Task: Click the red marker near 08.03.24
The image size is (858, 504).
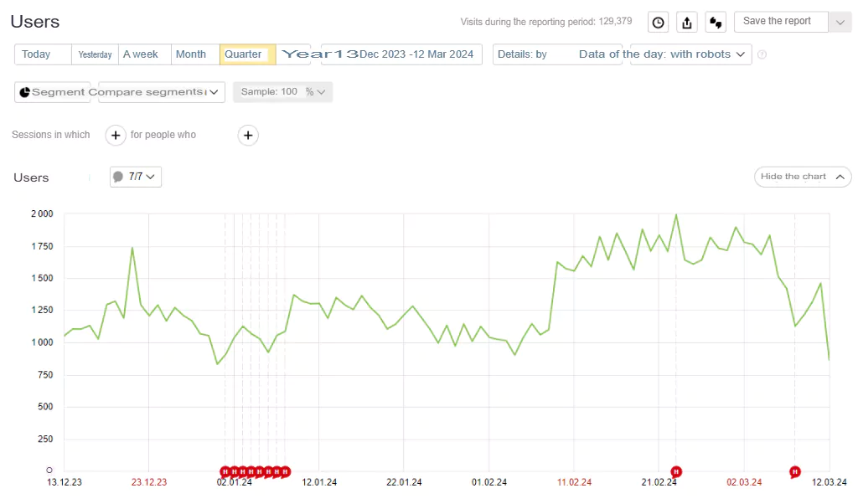Action: click(x=795, y=471)
